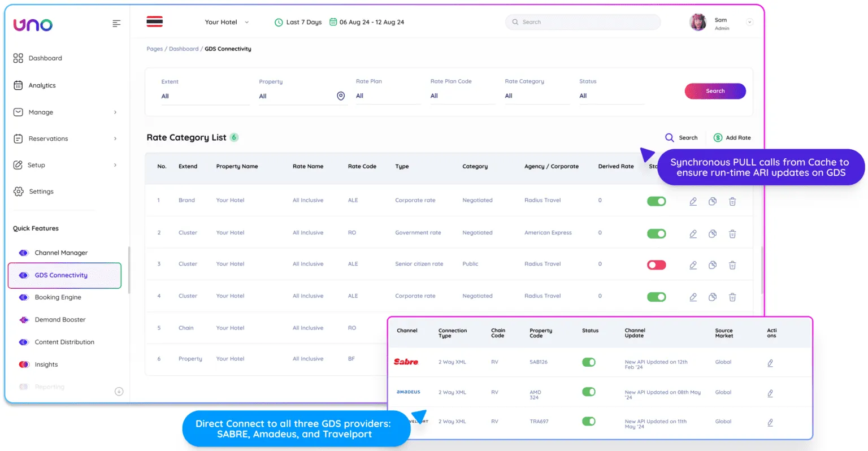This screenshot has width=868, height=451.
Task: Click the edit pencil icon for row 1
Action: coord(693,201)
